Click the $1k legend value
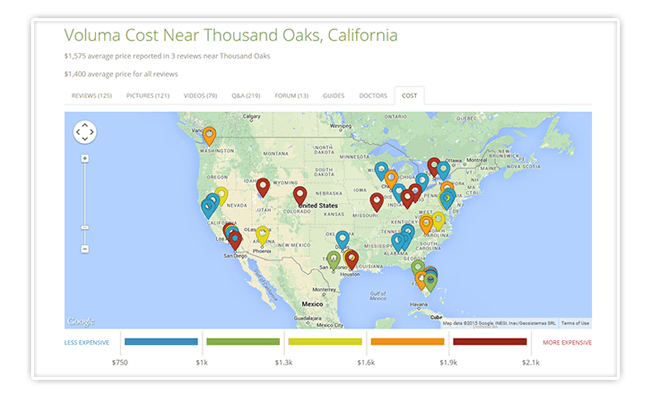This screenshot has height=397, width=650. point(202,363)
